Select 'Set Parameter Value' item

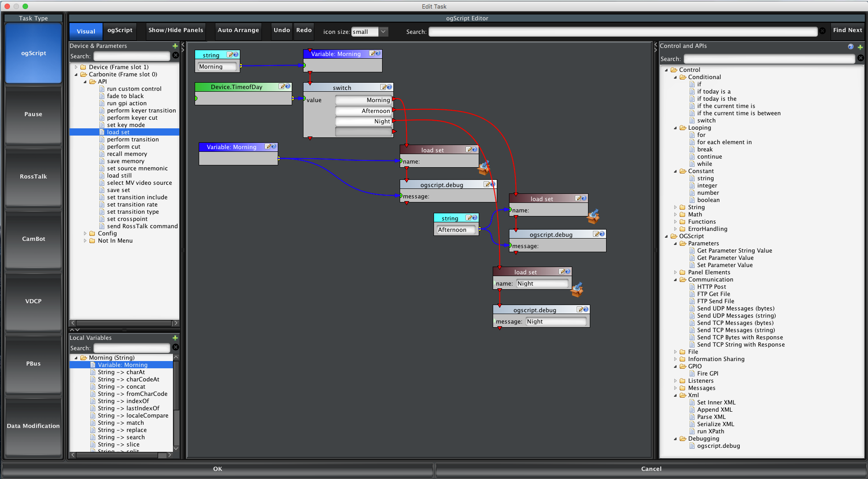pos(725,265)
